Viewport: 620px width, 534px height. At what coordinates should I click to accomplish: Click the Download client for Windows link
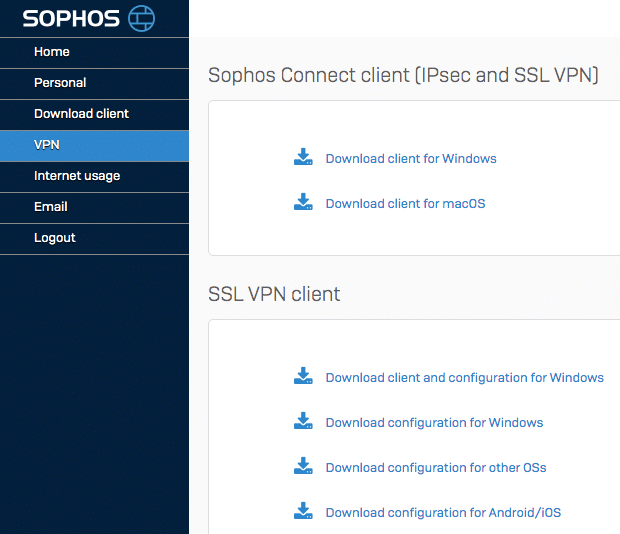click(x=411, y=159)
